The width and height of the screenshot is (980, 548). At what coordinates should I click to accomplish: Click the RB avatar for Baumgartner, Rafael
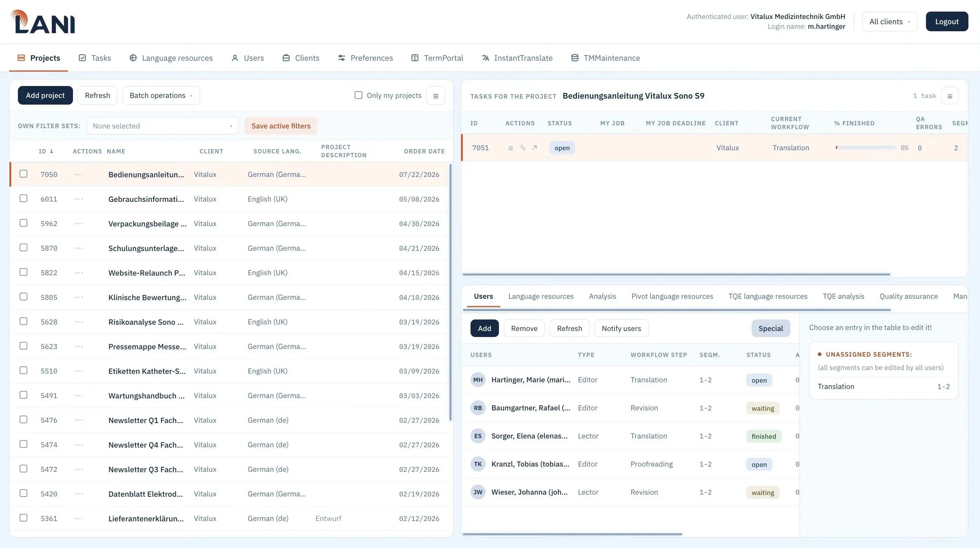(x=478, y=408)
